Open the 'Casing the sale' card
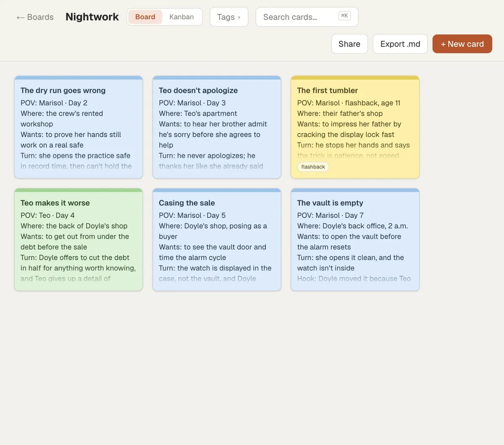This screenshot has width=504, height=445. pos(217,240)
